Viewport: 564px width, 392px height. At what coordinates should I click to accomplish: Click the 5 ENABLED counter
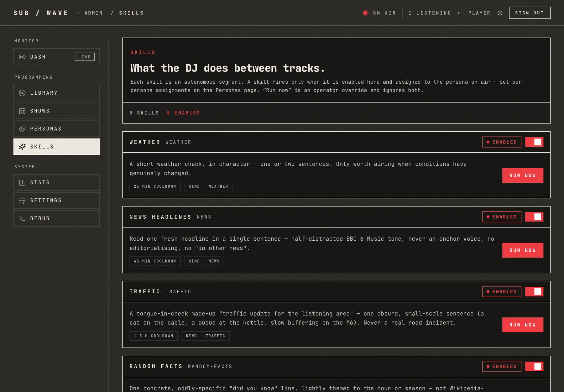click(183, 113)
